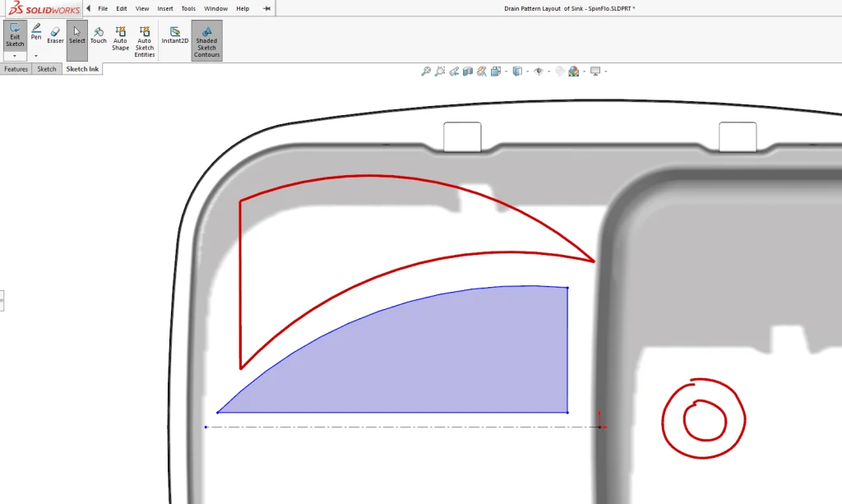Click the SolidWorks logo

pyautogui.click(x=44, y=8)
